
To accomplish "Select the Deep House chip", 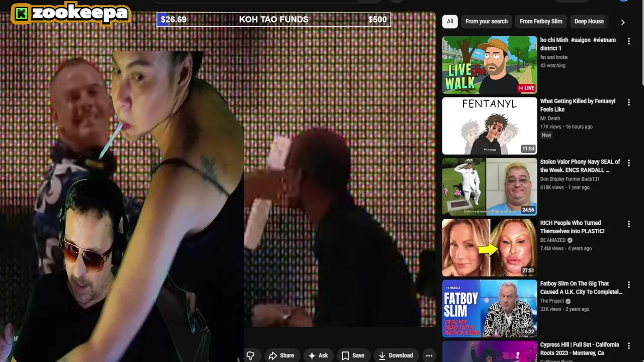I will 589,22.
